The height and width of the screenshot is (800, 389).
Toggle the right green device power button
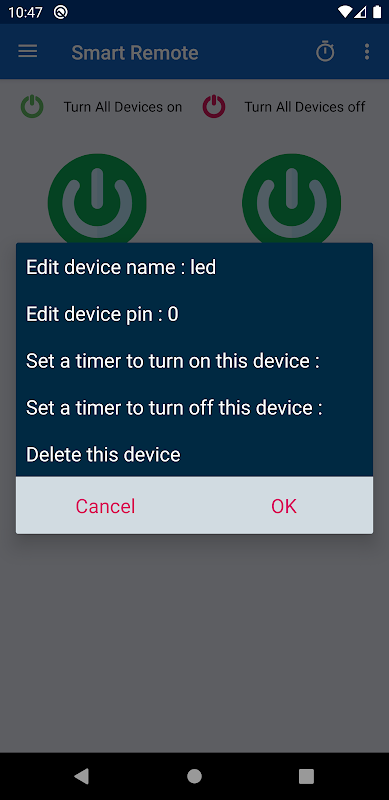click(x=291, y=199)
